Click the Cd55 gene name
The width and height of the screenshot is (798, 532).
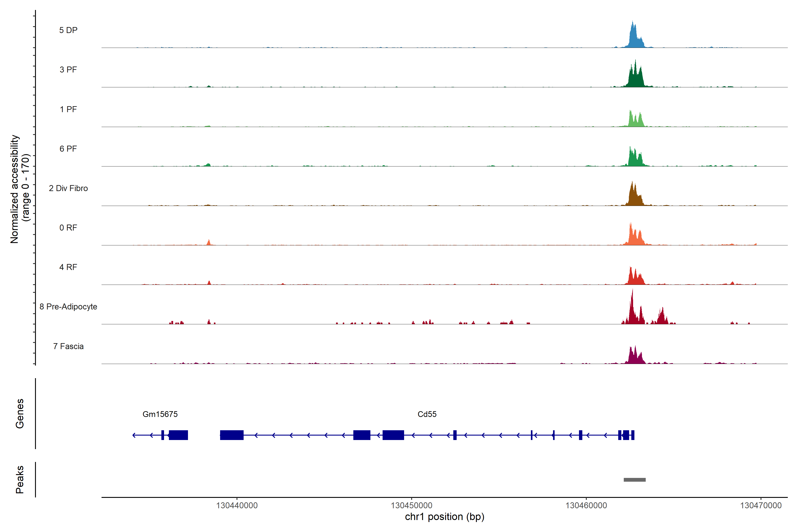tap(427, 414)
